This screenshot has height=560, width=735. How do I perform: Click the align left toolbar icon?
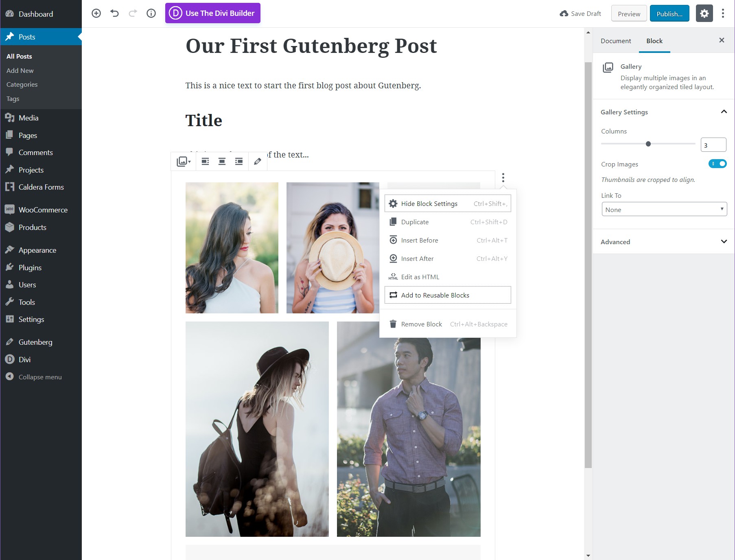point(205,162)
